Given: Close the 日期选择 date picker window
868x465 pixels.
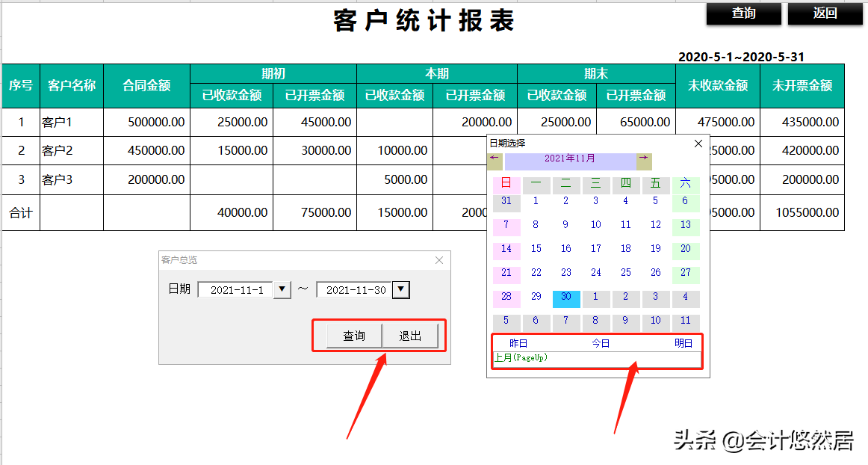Looking at the screenshot, I should (x=698, y=144).
